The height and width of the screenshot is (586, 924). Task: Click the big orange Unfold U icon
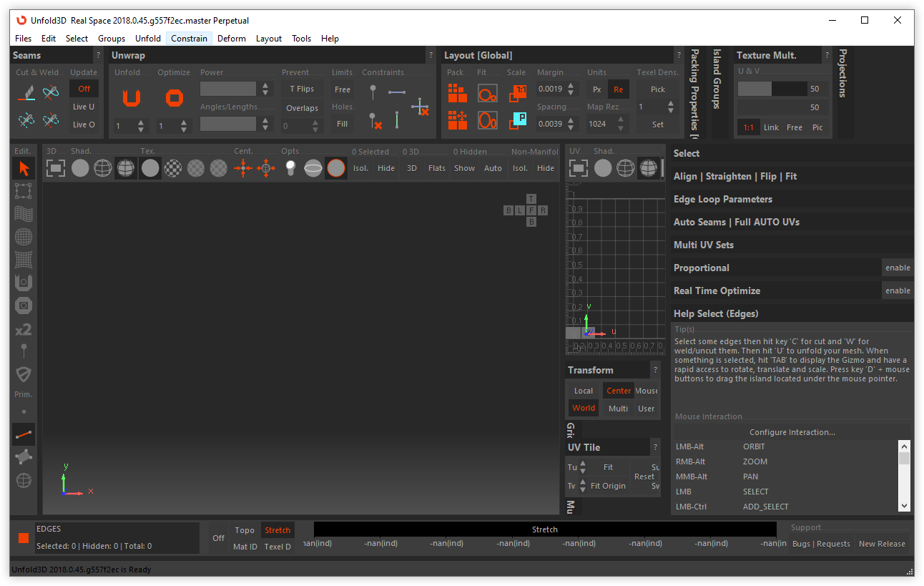[132, 97]
